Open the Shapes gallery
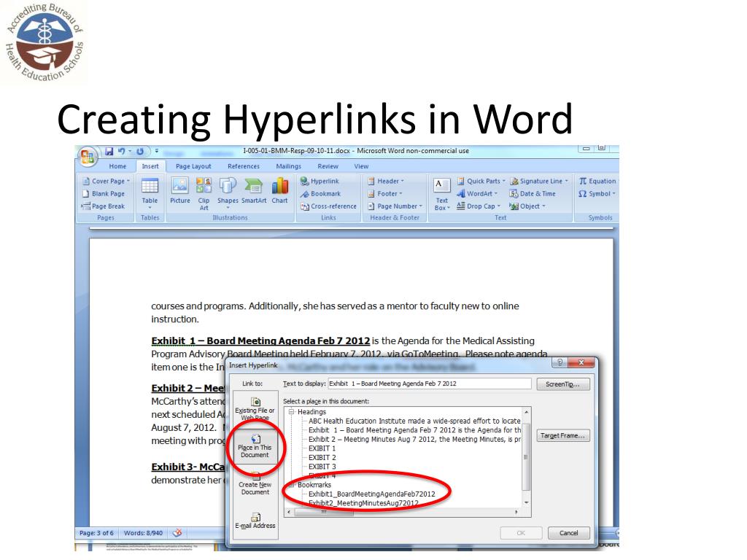This screenshot has height=560, width=747. pos(228,192)
